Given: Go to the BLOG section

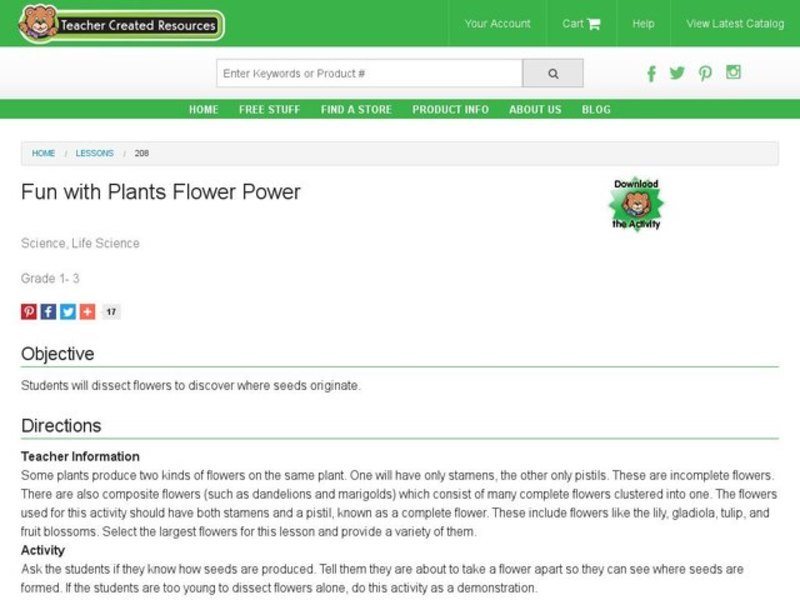Looking at the screenshot, I should click(597, 110).
